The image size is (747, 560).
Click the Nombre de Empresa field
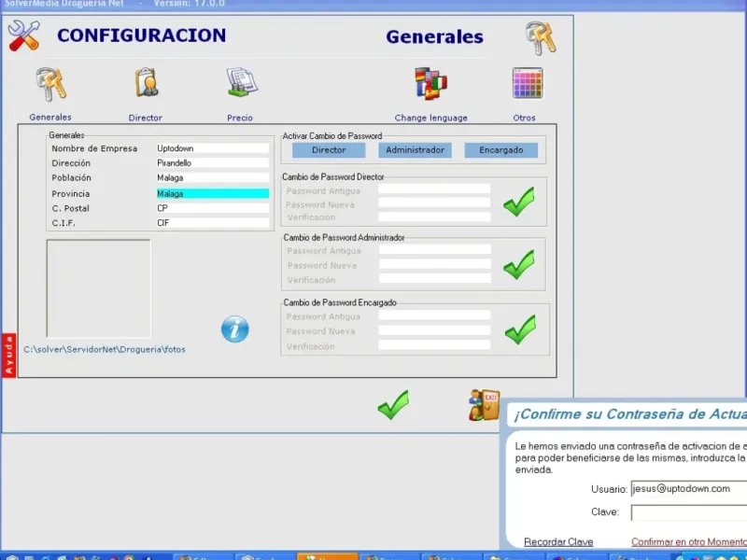pos(213,148)
